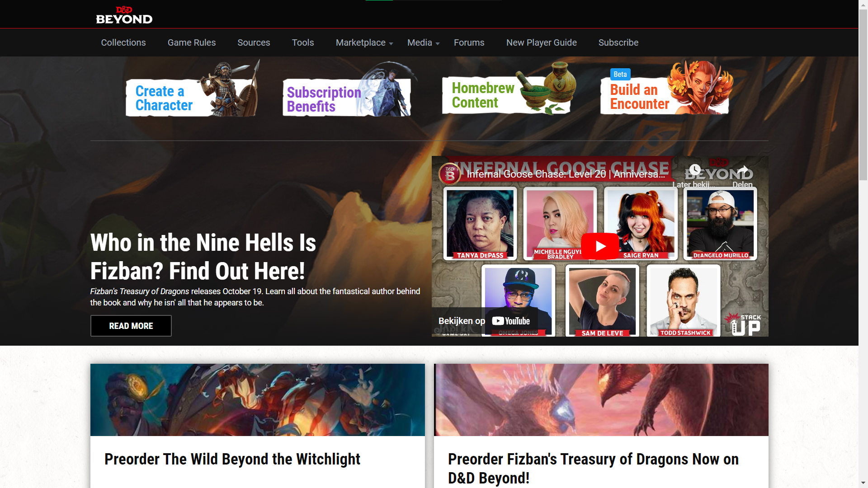
Task: Click the READ MORE button
Action: pyautogui.click(x=131, y=326)
